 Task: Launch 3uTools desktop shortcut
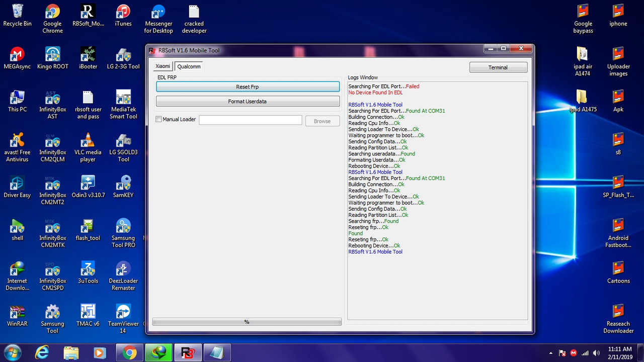click(x=88, y=273)
